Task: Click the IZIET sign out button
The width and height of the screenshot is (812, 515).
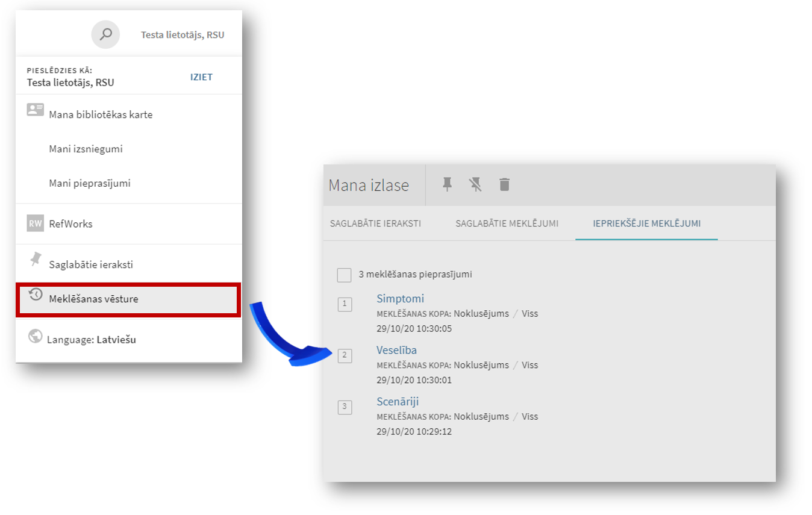Action: pos(201,77)
